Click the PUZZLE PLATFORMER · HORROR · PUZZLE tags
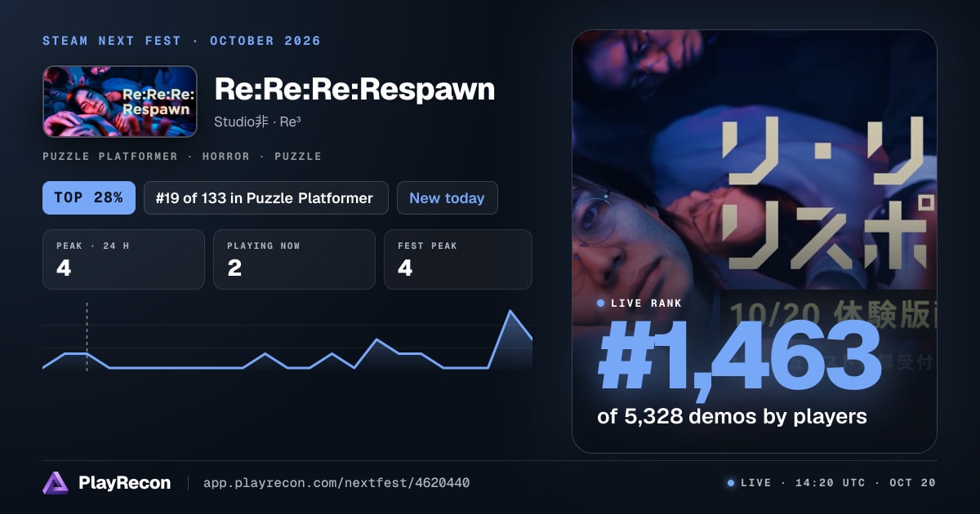 [182, 156]
